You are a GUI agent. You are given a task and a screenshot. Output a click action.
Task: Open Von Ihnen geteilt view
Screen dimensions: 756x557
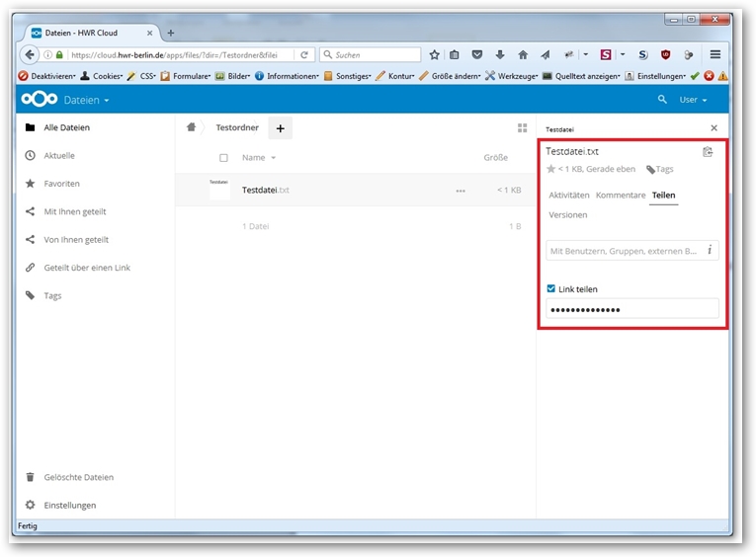pos(76,239)
